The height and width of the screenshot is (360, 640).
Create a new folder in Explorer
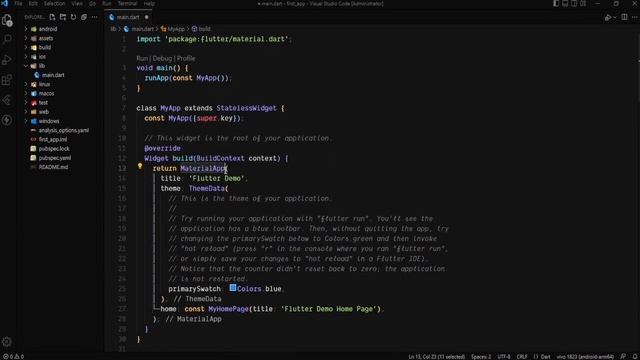[63, 17]
